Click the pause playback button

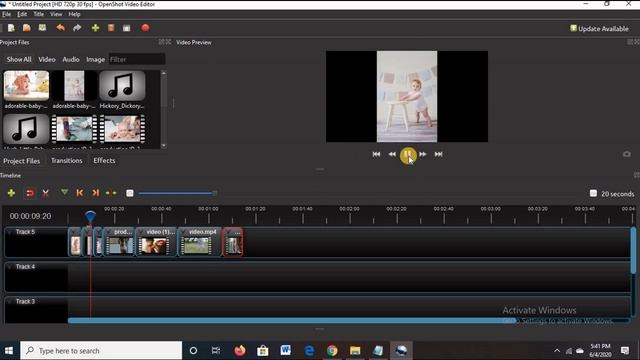[408, 155]
